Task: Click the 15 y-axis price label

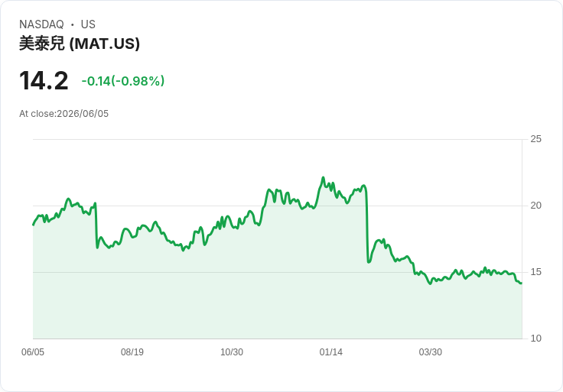Action: pos(535,272)
